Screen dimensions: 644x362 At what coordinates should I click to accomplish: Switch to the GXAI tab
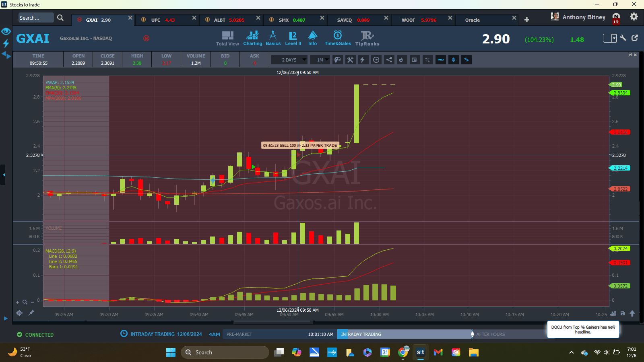coord(103,20)
